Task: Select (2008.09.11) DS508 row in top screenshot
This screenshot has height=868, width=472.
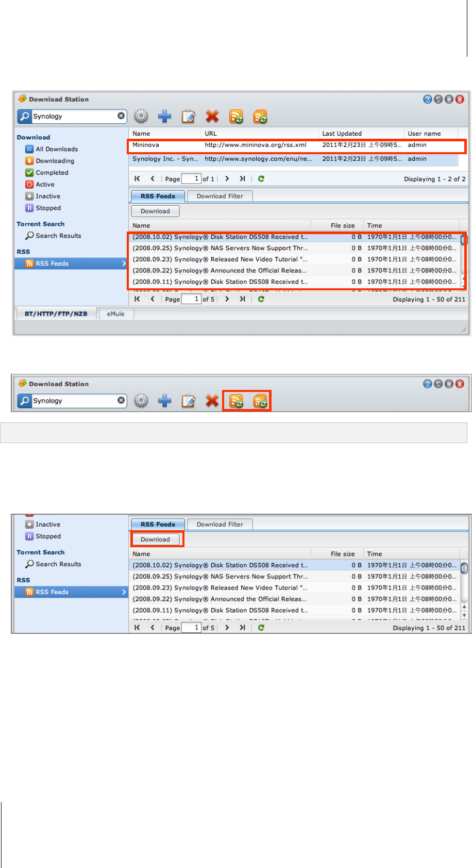Action: (294, 282)
